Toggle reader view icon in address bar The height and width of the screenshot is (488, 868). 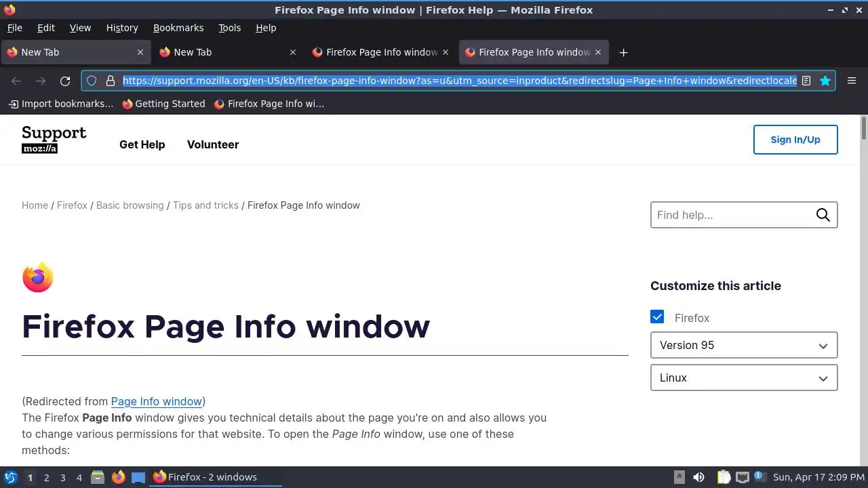click(806, 81)
